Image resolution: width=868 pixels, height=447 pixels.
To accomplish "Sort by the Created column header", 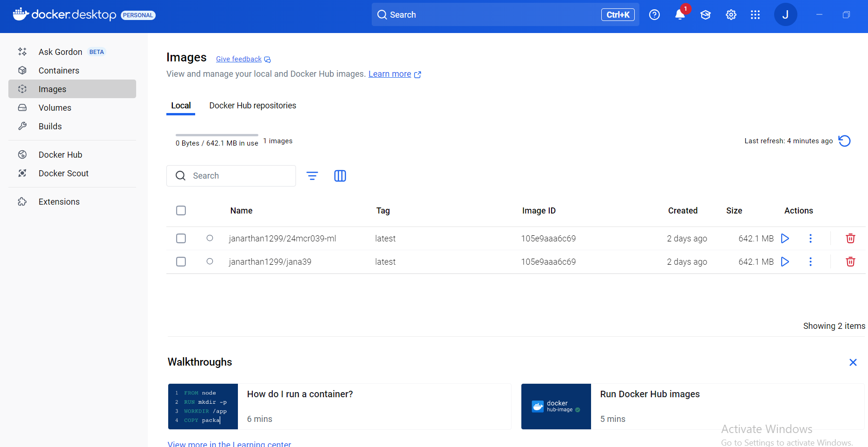I will click(683, 211).
